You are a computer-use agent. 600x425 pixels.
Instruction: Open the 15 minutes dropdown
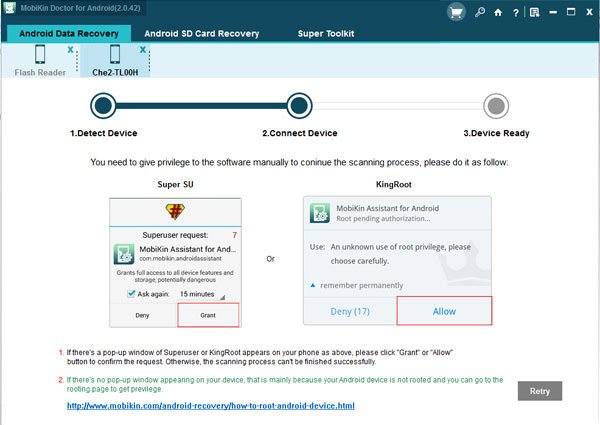click(202, 294)
